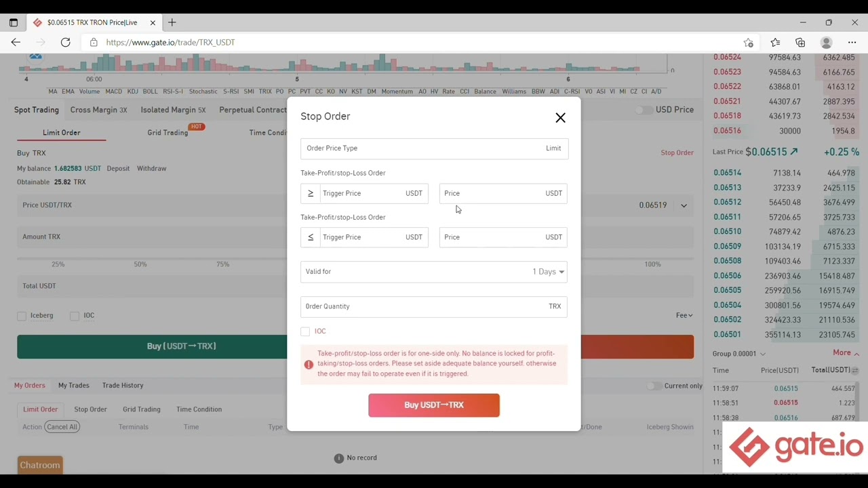
Task: View site information lock icon
Action: click(x=94, y=42)
